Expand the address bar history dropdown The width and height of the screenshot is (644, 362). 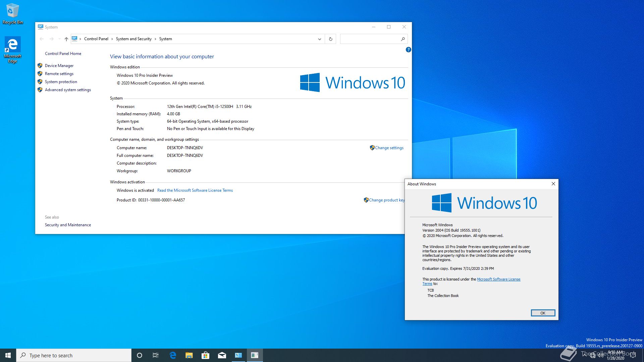click(319, 39)
